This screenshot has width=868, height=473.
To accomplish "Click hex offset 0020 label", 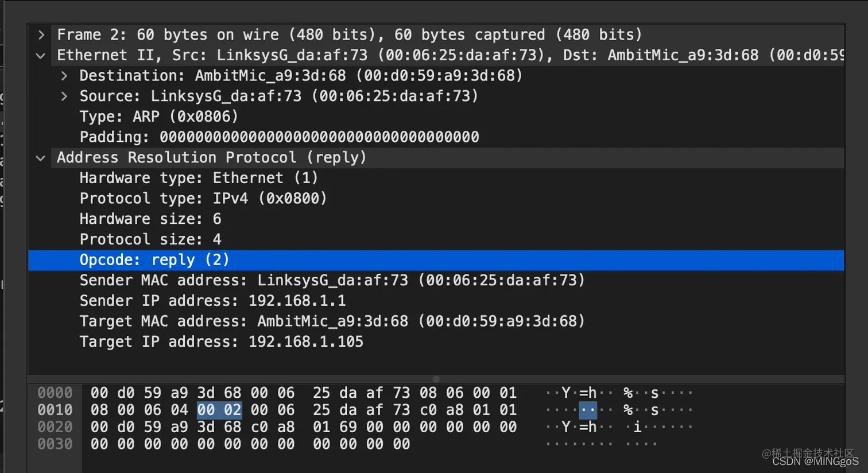I will 55,427.
